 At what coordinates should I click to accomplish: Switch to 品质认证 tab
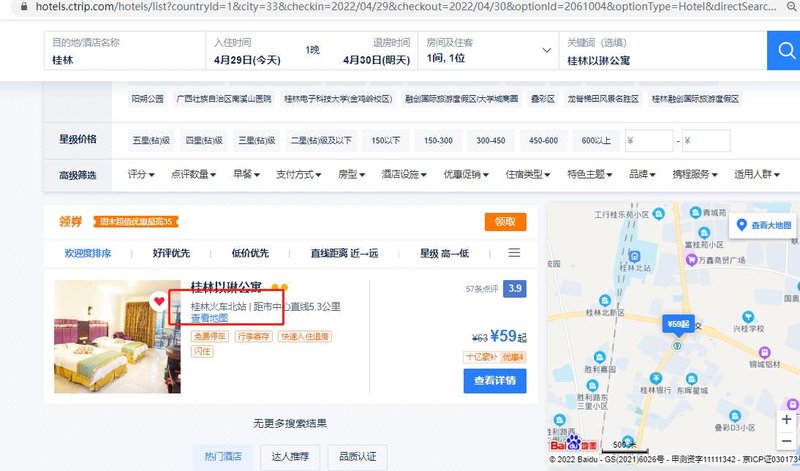[x=358, y=456]
